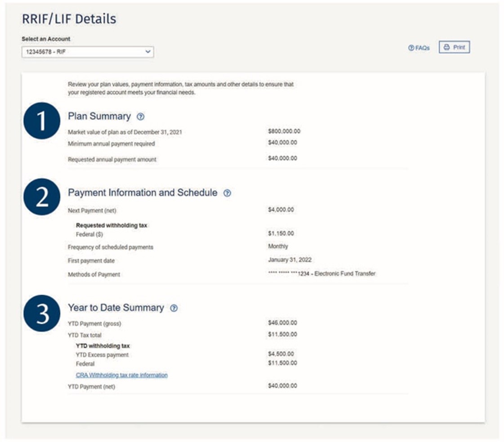The width and height of the screenshot is (504, 442).
Task: Open the FAQs help link
Action: coord(419,48)
